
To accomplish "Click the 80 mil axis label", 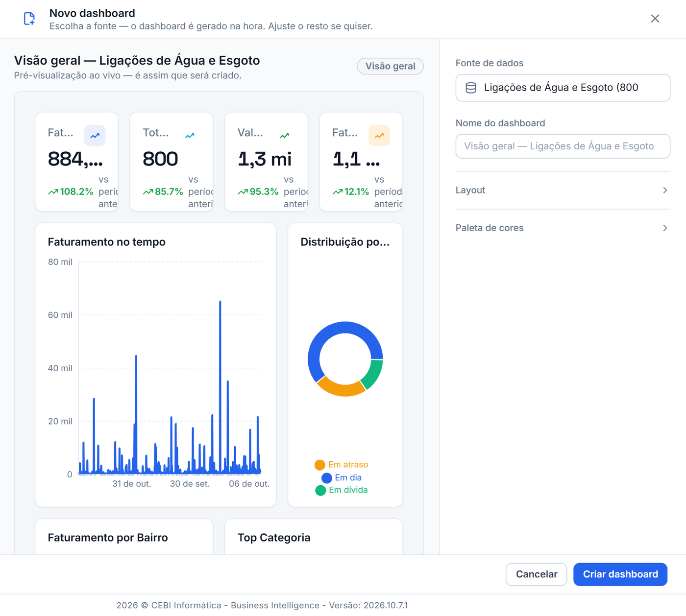I will (60, 262).
